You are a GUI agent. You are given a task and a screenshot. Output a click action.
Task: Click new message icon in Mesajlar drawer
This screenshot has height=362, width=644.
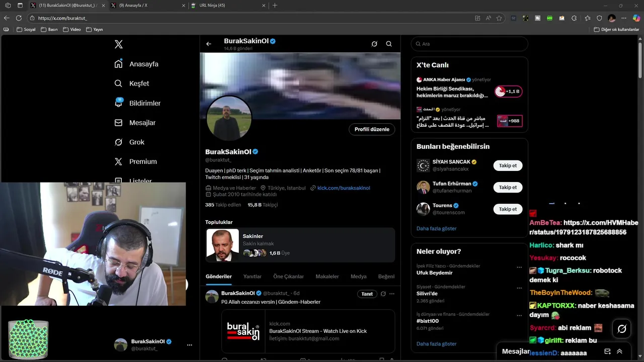[x=607, y=351]
